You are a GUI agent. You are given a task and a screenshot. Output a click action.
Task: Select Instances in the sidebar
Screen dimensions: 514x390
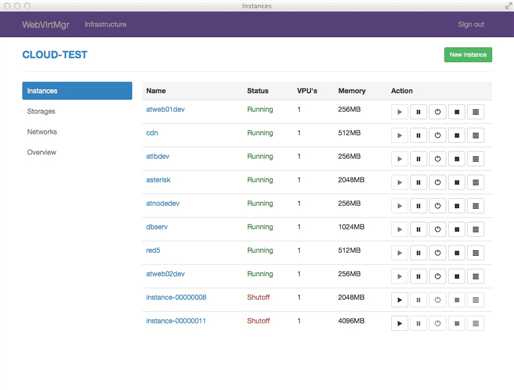click(77, 91)
